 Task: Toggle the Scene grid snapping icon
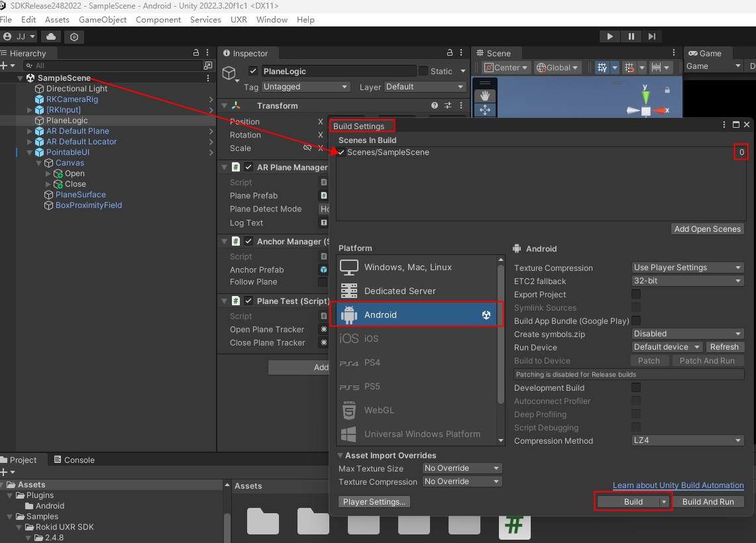click(x=602, y=68)
